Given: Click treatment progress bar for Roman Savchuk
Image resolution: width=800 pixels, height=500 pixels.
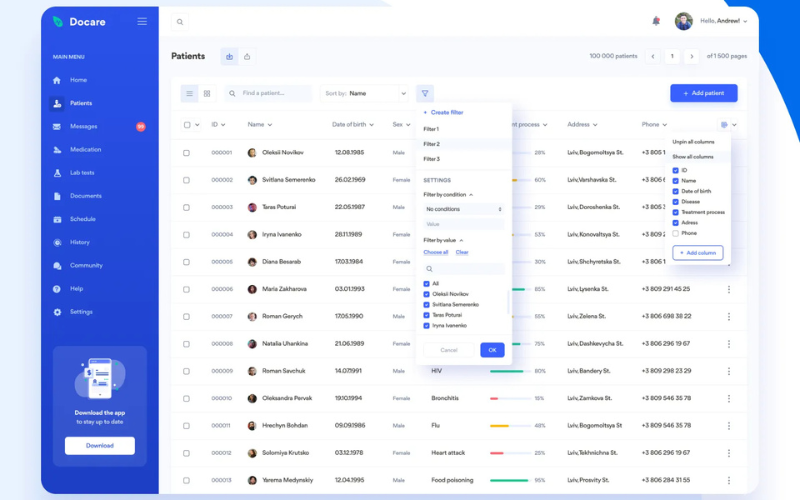Looking at the screenshot, I should [508, 371].
